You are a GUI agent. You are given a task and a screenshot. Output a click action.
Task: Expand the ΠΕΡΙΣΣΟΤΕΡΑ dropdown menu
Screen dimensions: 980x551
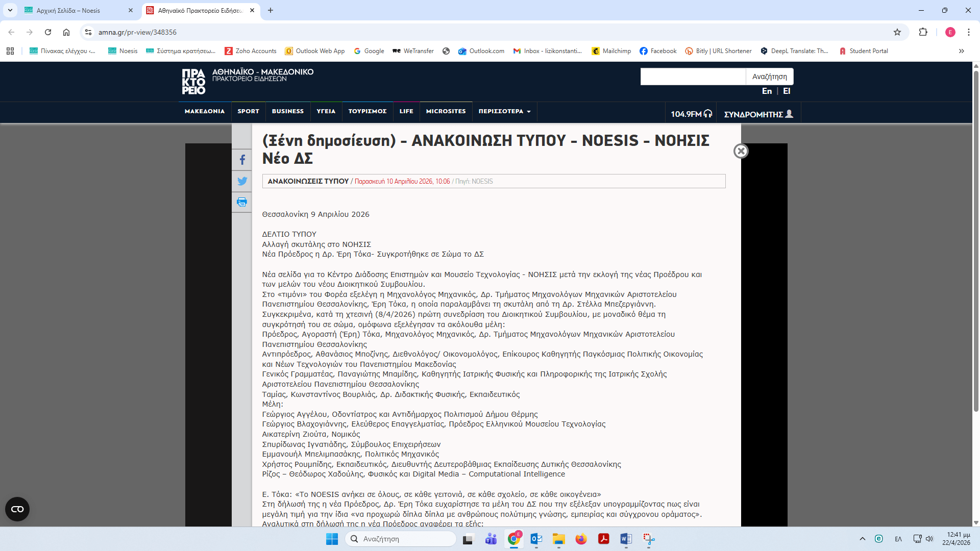pos(504,111)
